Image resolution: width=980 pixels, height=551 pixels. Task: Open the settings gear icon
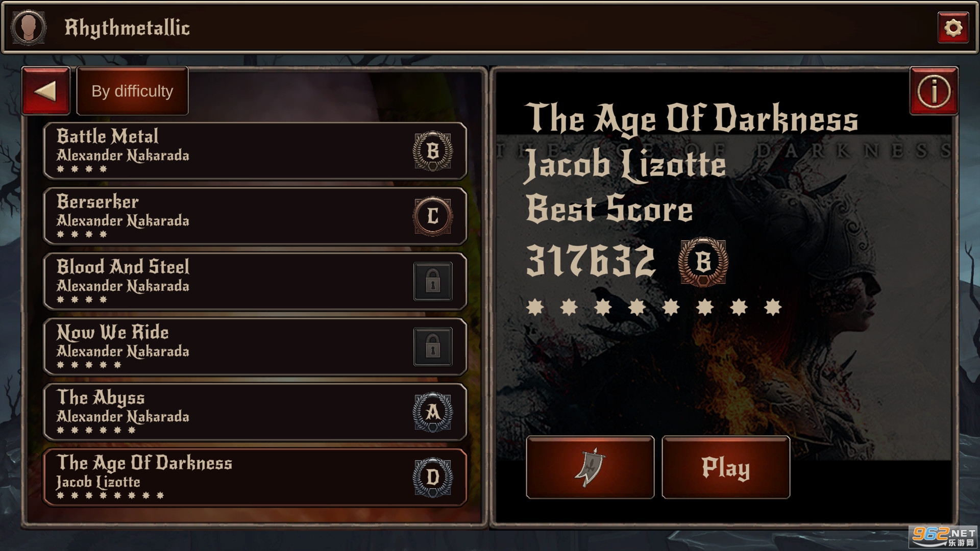click(x=953, y=28)
